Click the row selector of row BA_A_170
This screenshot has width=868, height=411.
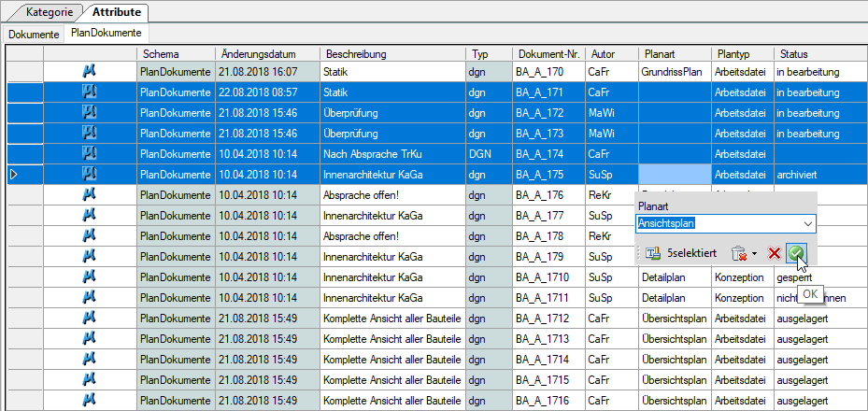24,71
